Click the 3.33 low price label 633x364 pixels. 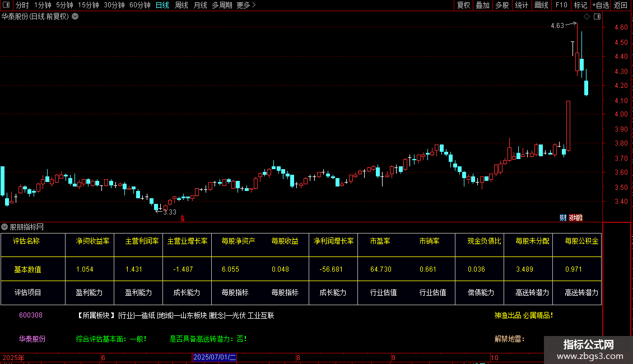tap(170, 212)
